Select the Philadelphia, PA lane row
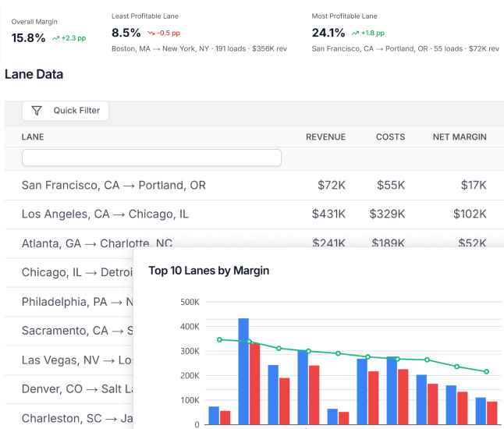 (69, 302)
